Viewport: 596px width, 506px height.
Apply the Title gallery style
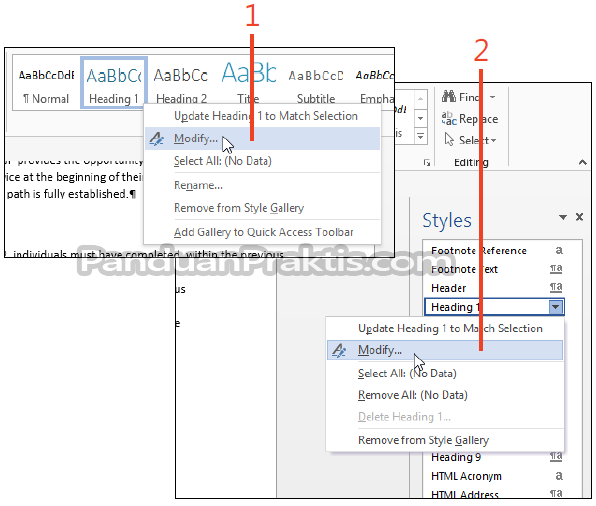click(x=249, y=83)
